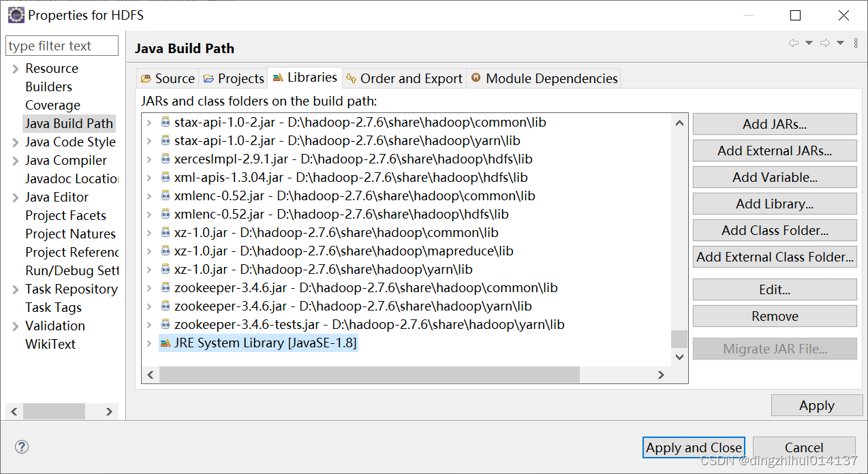Click the view menu dots icon near navigation arrows
This screenshot has width=868, height=474.
click(856, 43)
